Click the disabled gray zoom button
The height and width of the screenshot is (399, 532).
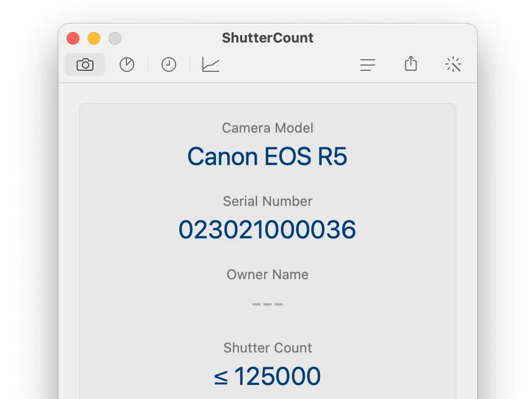click(115, 38)
